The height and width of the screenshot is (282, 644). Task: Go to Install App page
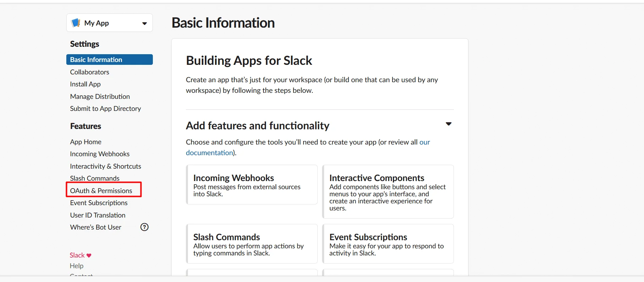point(85,84)
